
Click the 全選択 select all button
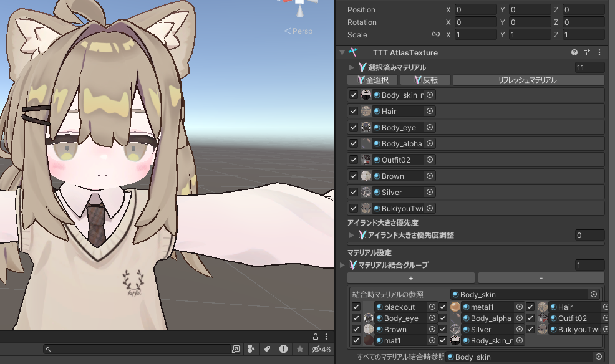click(372, 80)
